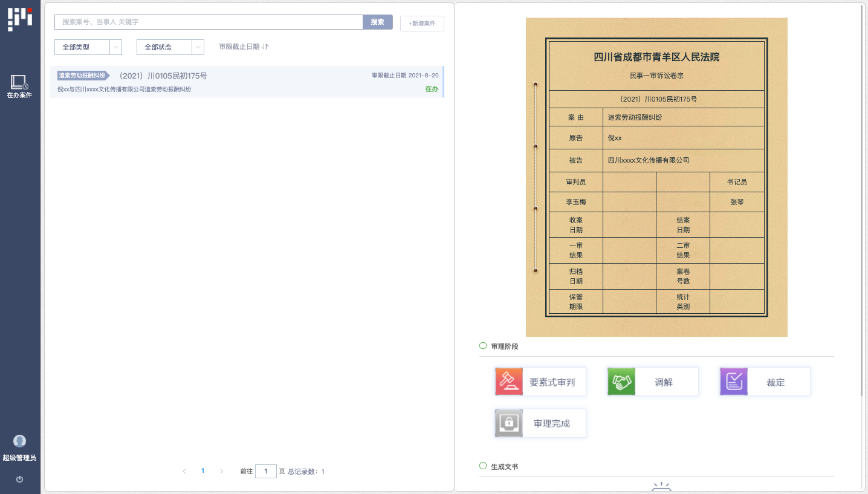This screenshot has width=868, height=494.
Task: Click clerk name 张琴 on cover
Action: tap(737, 202)
